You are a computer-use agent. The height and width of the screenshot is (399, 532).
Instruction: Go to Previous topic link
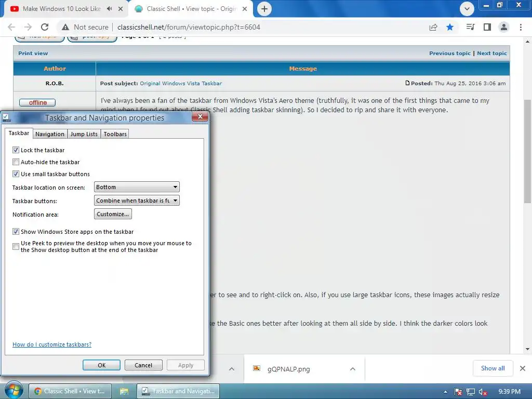(x=450, y=54)
